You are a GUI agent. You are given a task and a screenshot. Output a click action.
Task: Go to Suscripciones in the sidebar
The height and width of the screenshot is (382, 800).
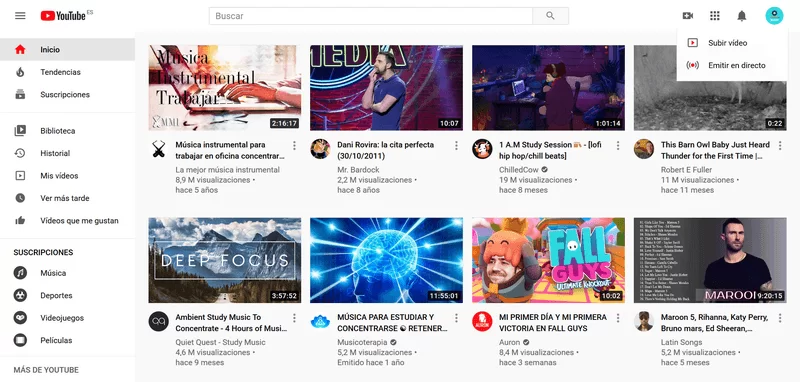pyautogui.click(x=67, y=94)
